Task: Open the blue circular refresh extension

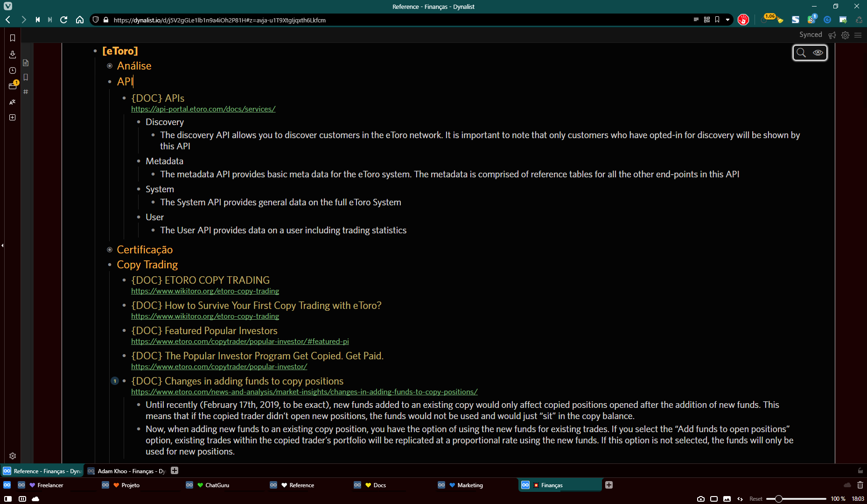Action: [827, 20]
